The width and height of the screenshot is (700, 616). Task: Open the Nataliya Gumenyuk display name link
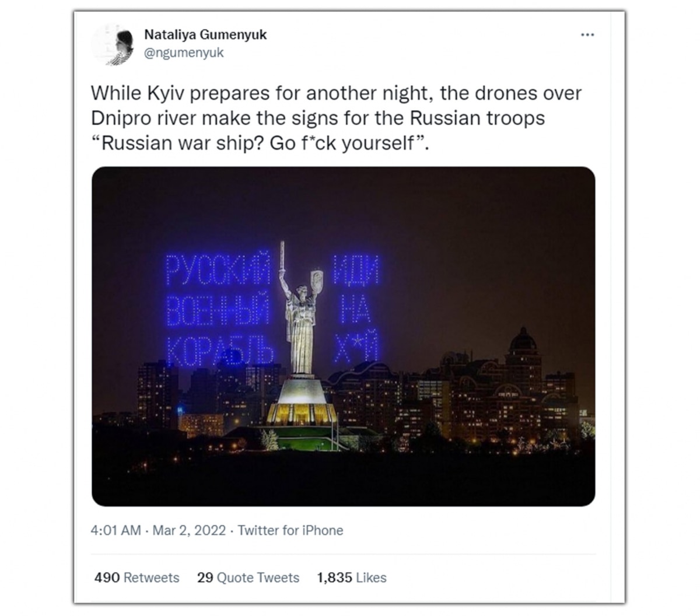[205, 34]
